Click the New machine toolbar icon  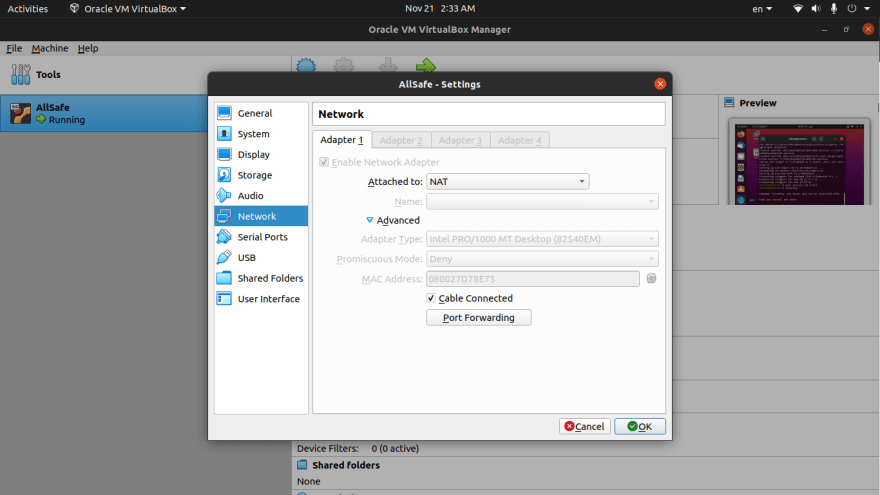click(306, 65)
